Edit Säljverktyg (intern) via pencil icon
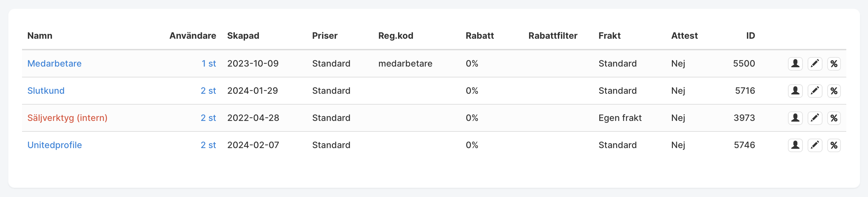 815,118
